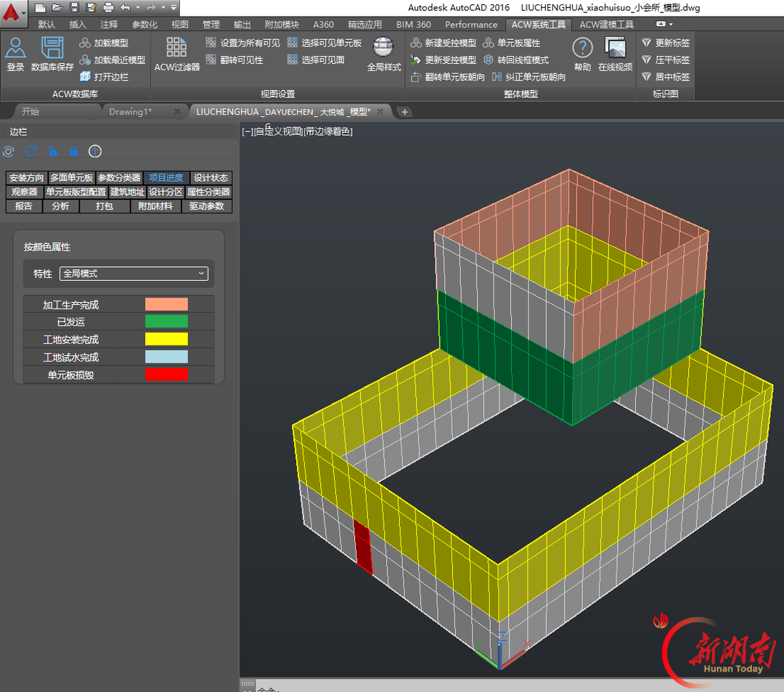Open the 帮助 help icon
Screen dimensions: 784x692
point(582,54)
